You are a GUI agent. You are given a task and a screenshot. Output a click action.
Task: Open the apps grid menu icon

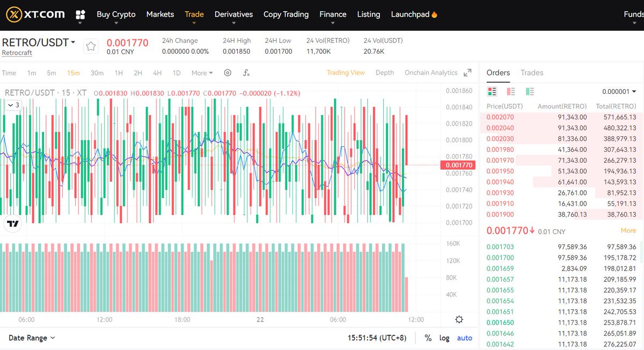80,14
